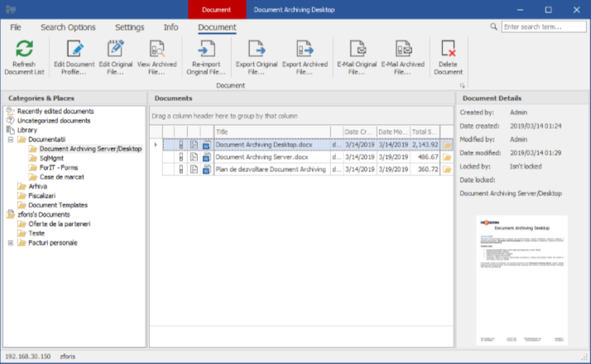Sort by Total Size column header
The height and width of the screenshot is (364, 591).
[x=425, y=132]
